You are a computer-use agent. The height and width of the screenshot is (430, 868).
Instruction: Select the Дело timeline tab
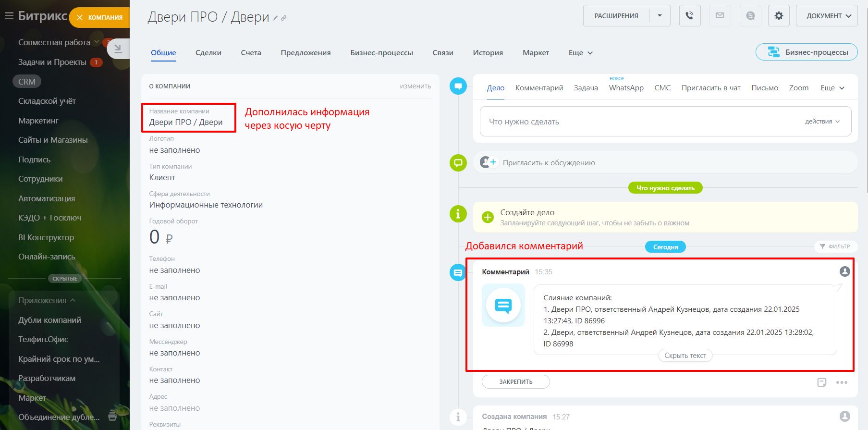(x=496, y=88)
